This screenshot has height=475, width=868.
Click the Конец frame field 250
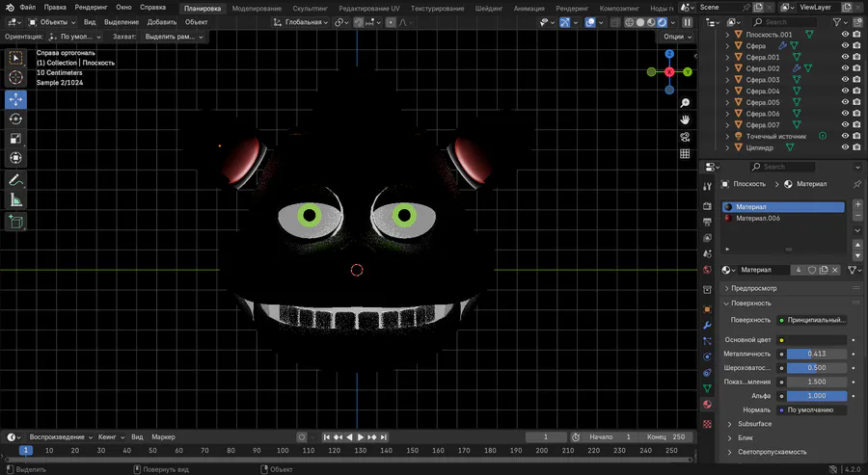click(x=665, y=436)
